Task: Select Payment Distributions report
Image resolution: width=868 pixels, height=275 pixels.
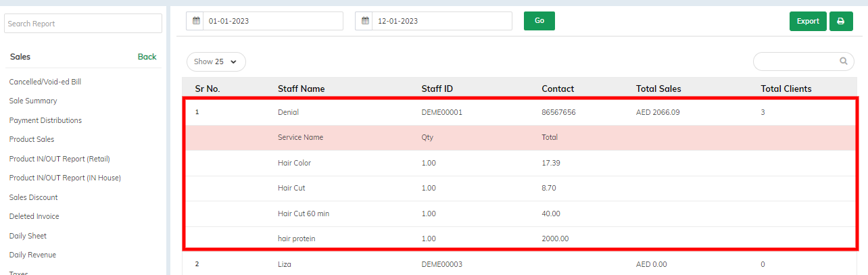Action: click(x=45, y=120)
